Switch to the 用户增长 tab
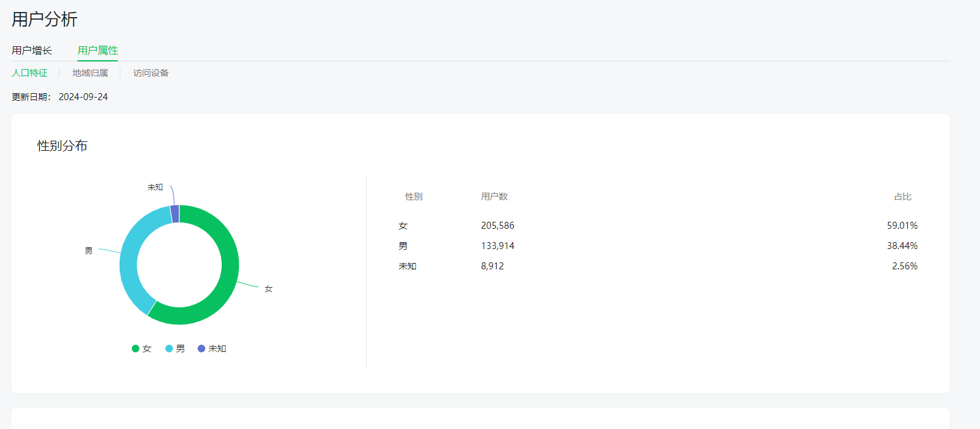Viewport: 980px width, 429px height. point(32,50)
